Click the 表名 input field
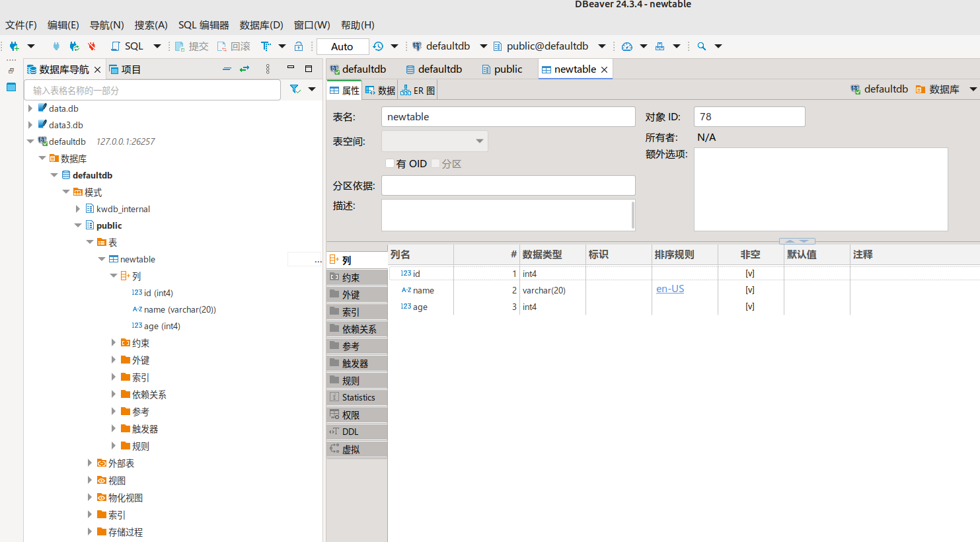Screen dimensions: 980x542 click(508, 117)
